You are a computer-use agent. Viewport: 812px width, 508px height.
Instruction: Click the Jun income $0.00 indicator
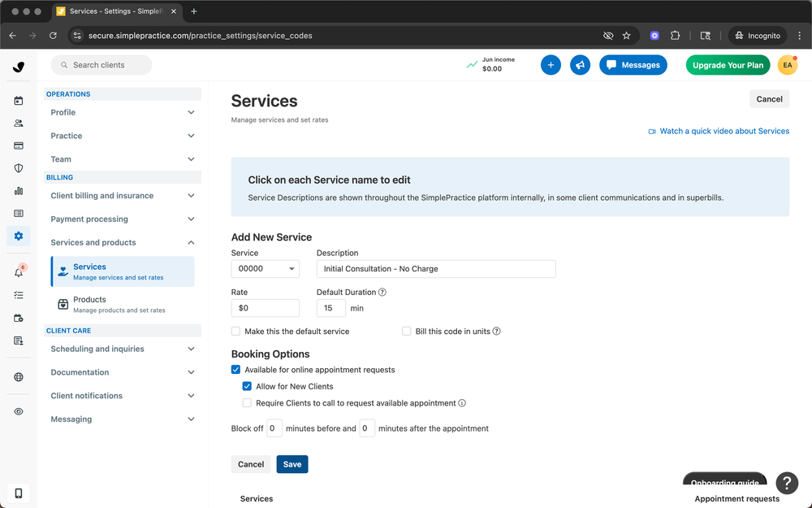coord(491,64)
